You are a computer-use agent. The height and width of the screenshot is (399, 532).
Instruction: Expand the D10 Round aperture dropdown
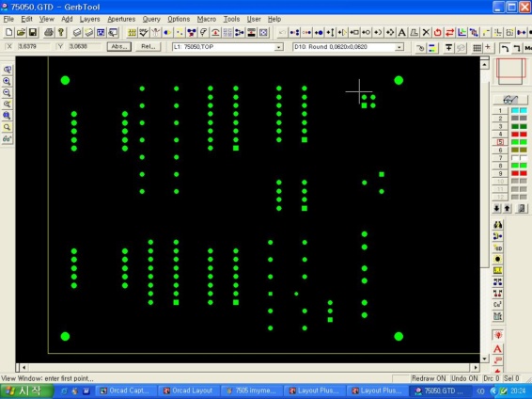[399, 47]
